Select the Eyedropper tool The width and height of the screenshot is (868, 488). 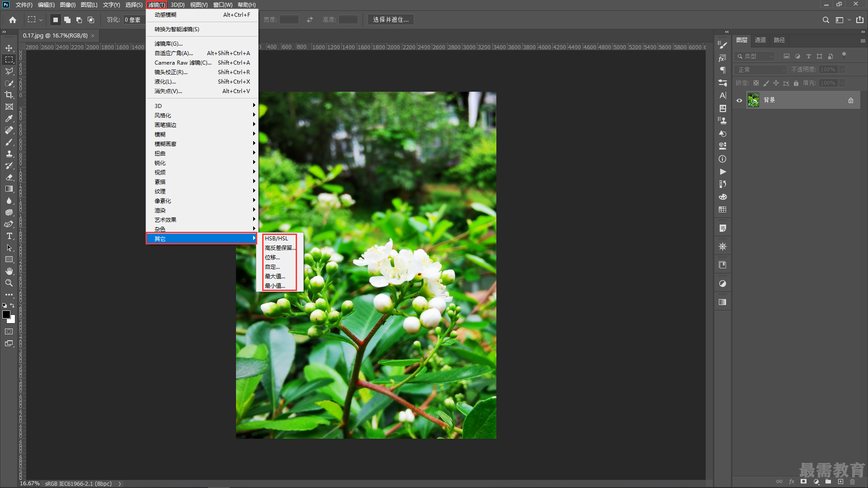[x=9, y=118]
